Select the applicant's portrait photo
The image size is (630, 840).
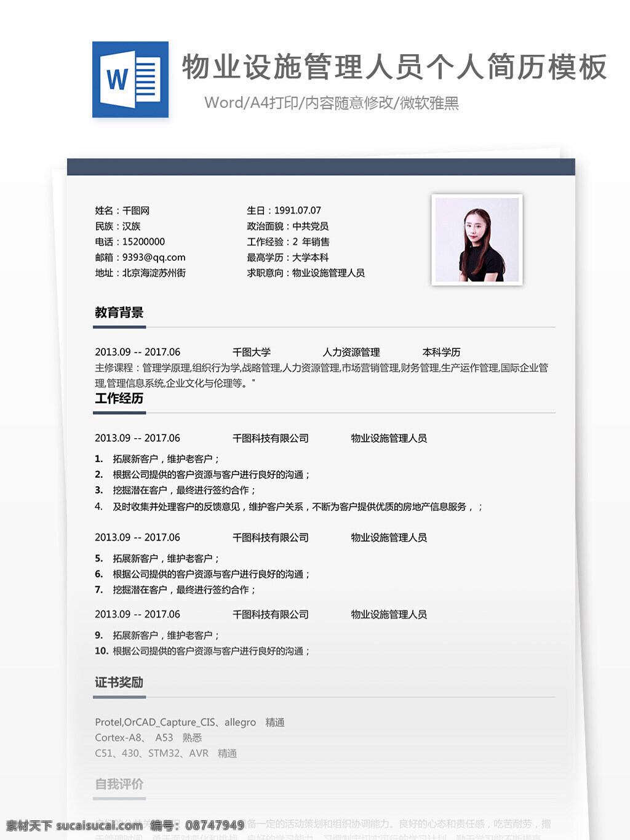pos(477,240)
